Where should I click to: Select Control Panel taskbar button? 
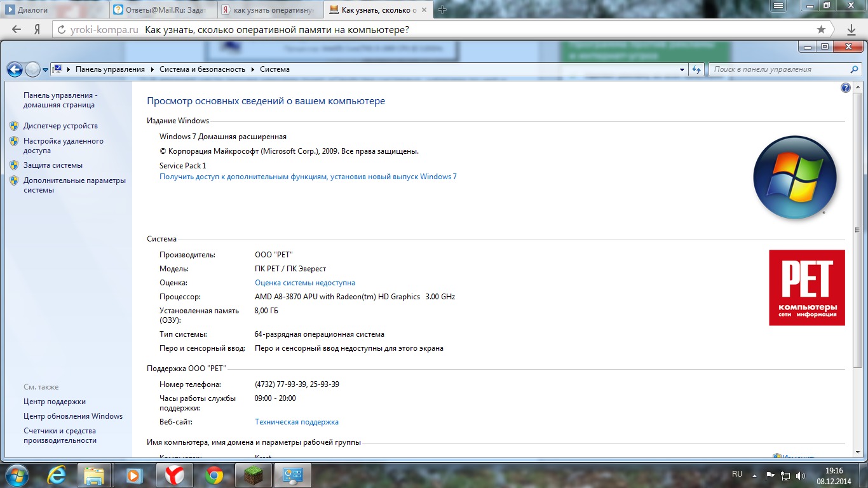(x=293, y=475)
